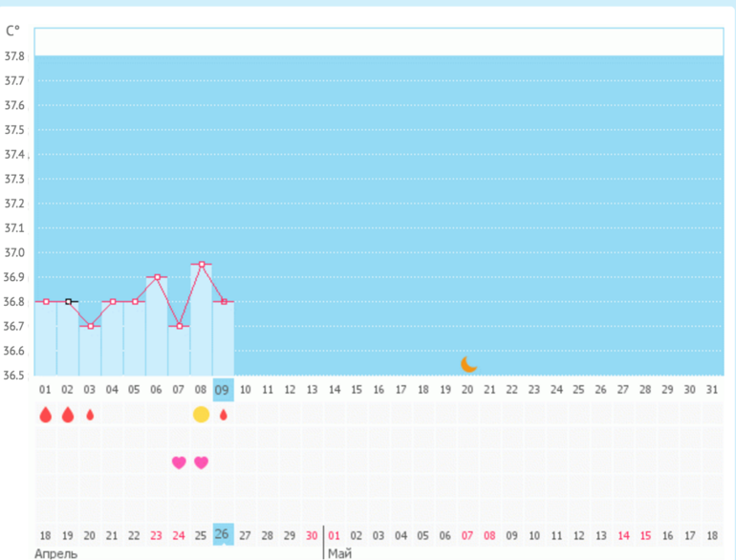
Task: Click the small blood drop under day 09
Action: (x=224, y=415)
